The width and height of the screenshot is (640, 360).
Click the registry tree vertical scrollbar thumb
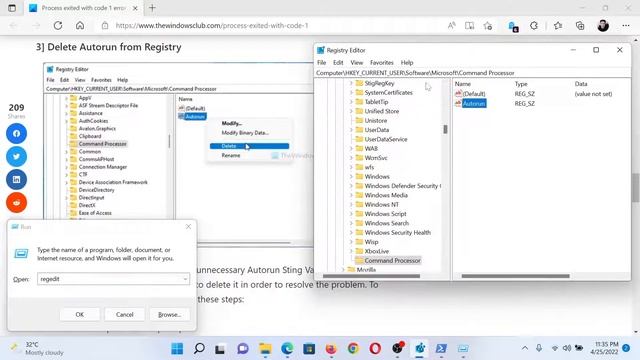coord(445,129)
